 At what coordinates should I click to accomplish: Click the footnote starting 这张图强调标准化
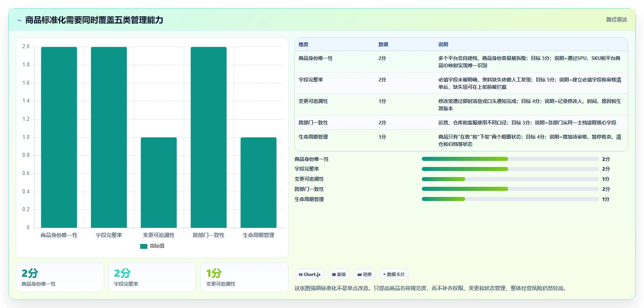point(431,288)
